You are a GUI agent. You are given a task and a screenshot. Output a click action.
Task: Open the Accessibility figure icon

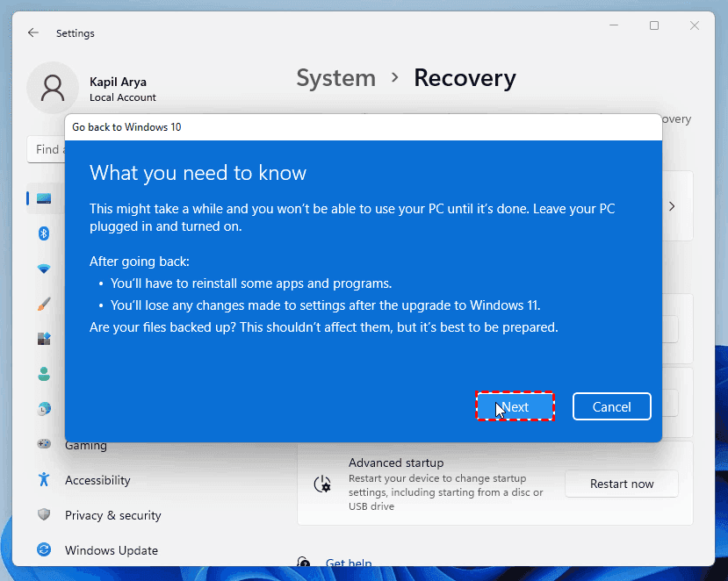[44, 479]
